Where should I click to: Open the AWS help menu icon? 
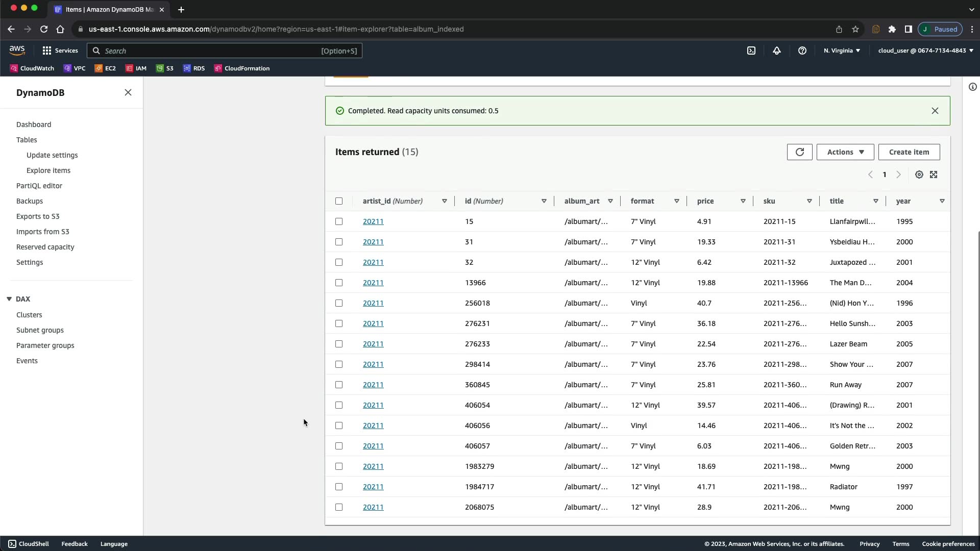(x=802, y=51)
